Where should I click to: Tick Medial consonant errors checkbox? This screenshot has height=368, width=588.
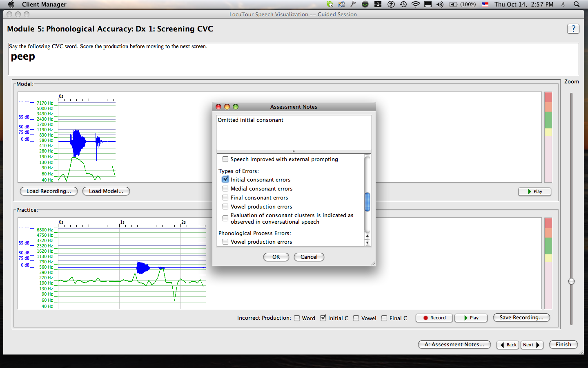tap(225, 188)
